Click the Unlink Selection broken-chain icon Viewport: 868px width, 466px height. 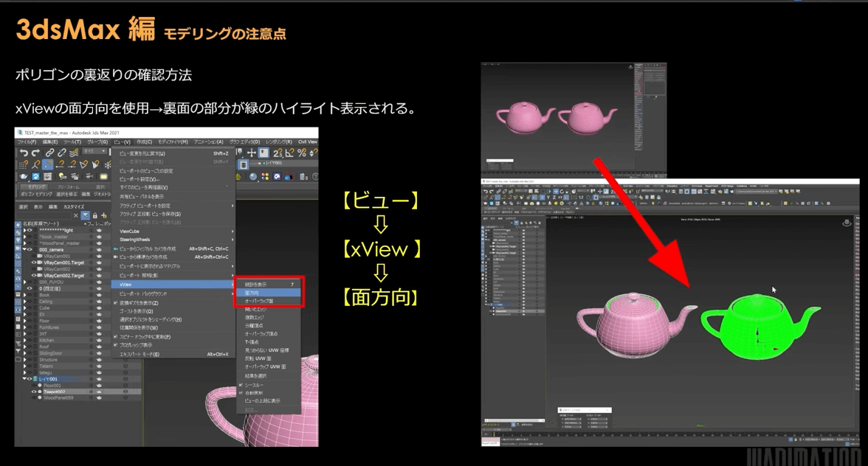click(x=61, y=153)
